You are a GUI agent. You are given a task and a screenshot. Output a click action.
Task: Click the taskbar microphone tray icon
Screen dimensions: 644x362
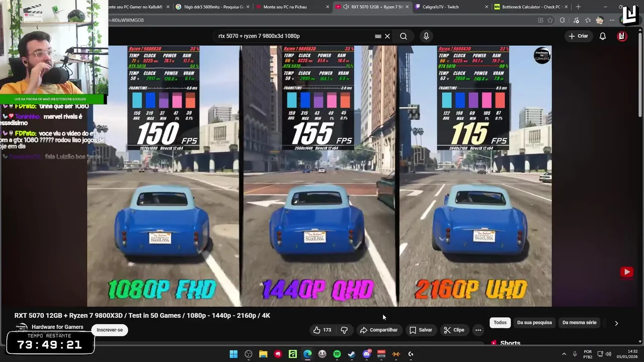click(575, 354)
